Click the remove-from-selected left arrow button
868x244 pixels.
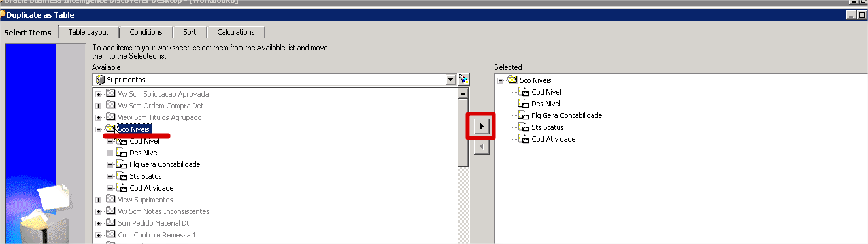(x=480, y=147)
